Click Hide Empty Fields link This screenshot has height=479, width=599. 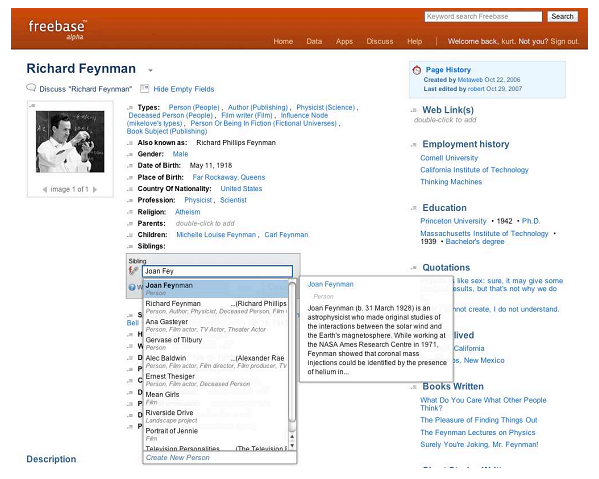[184, 89]
